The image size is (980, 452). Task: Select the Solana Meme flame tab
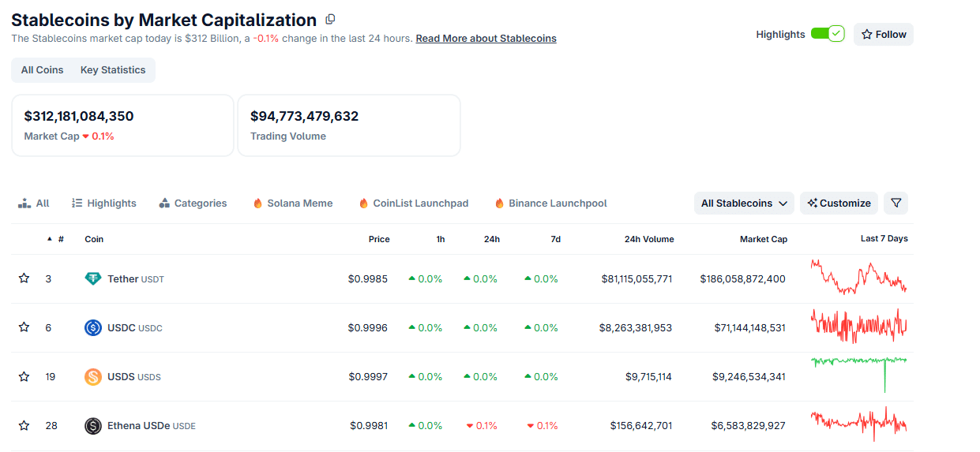pyautogui.click(x=292, y=203)
